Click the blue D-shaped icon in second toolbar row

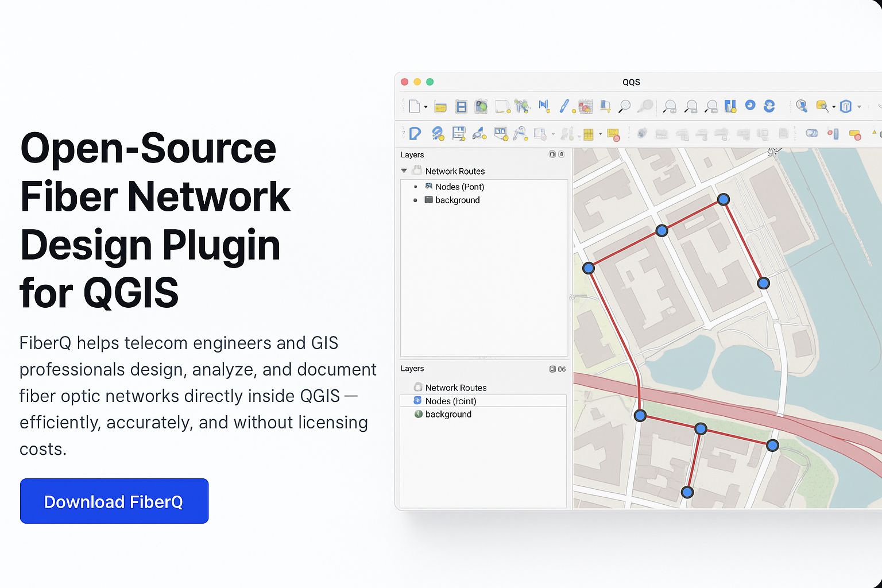pos(415,134)
